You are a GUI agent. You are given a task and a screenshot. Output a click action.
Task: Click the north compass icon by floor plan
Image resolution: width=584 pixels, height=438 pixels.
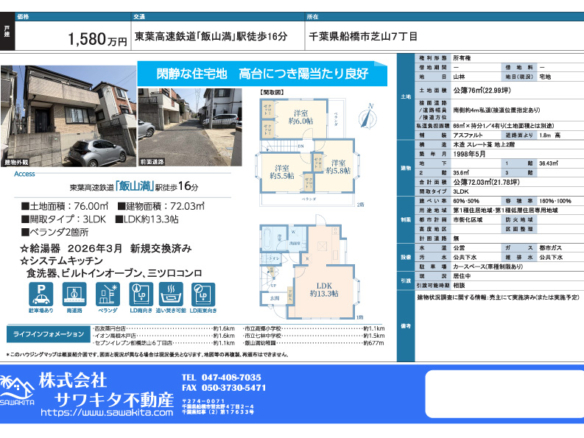[x=367, y=115]
